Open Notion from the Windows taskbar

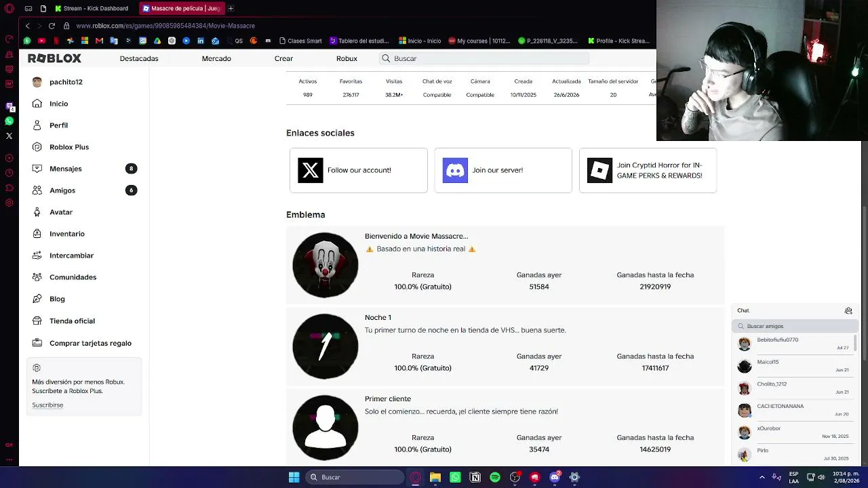click(475, 477)
